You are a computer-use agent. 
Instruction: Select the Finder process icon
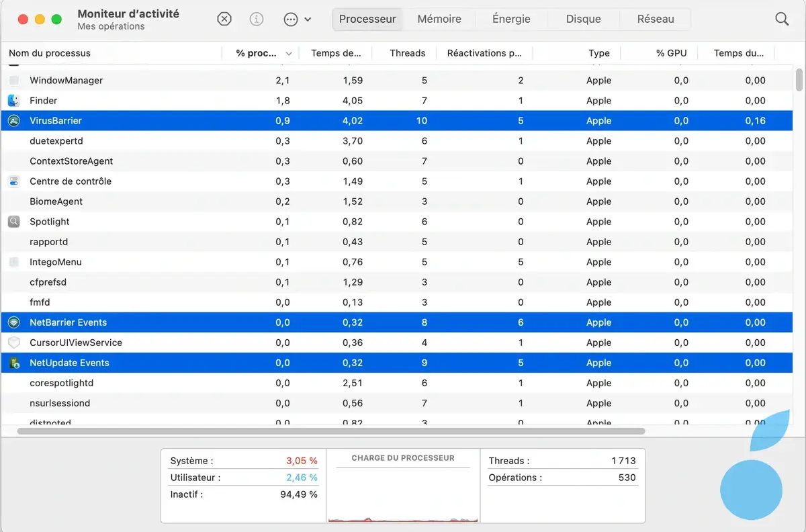tap(14, 101)
